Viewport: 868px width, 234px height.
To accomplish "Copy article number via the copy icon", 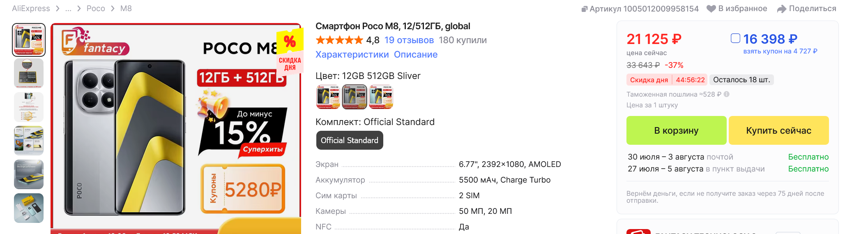I will tap(585, 9).
